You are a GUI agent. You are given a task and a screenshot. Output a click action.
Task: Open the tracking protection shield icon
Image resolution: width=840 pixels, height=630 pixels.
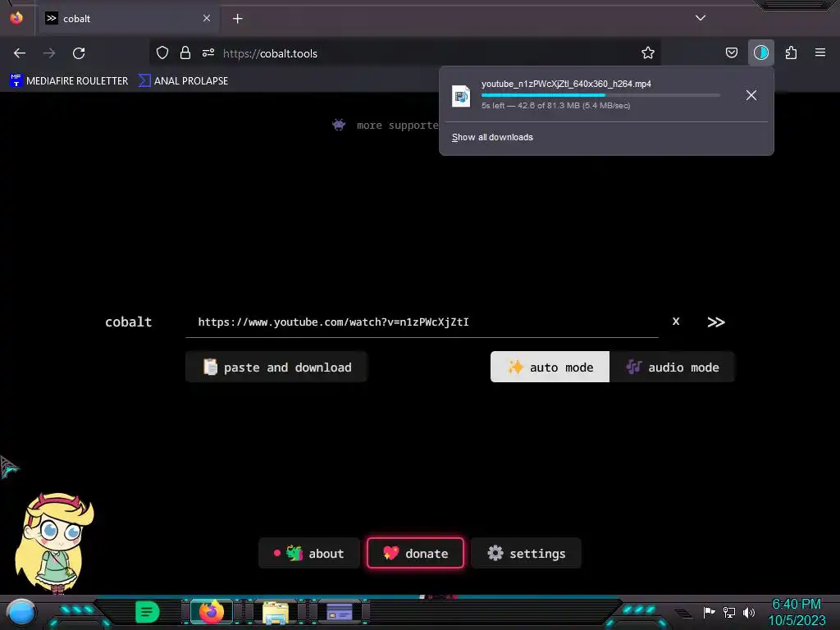[x=162, y=53]
